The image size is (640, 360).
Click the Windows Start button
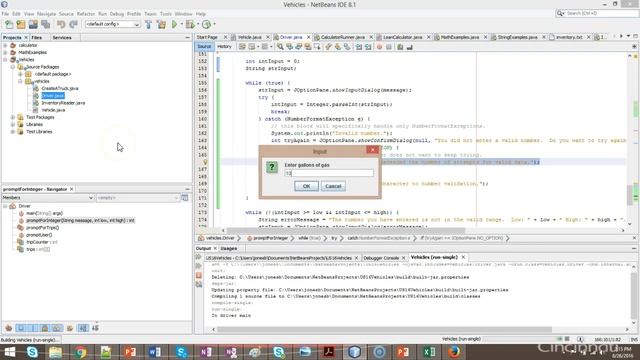click(9, 352)
